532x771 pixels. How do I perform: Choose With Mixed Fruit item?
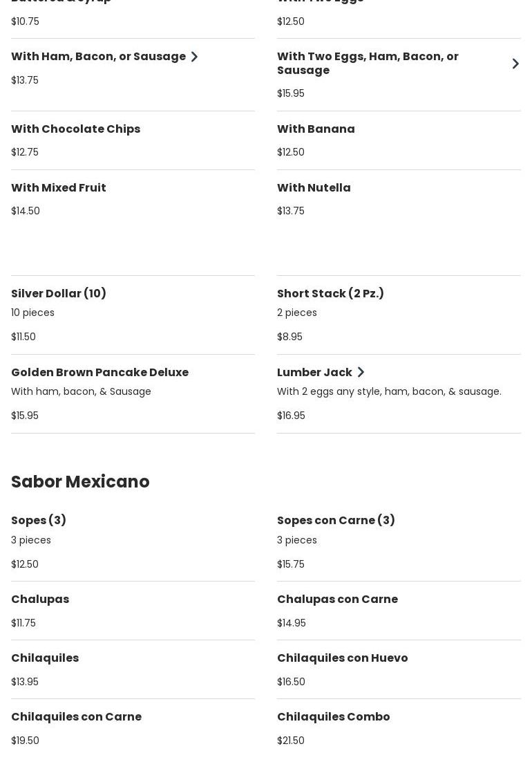59,188
